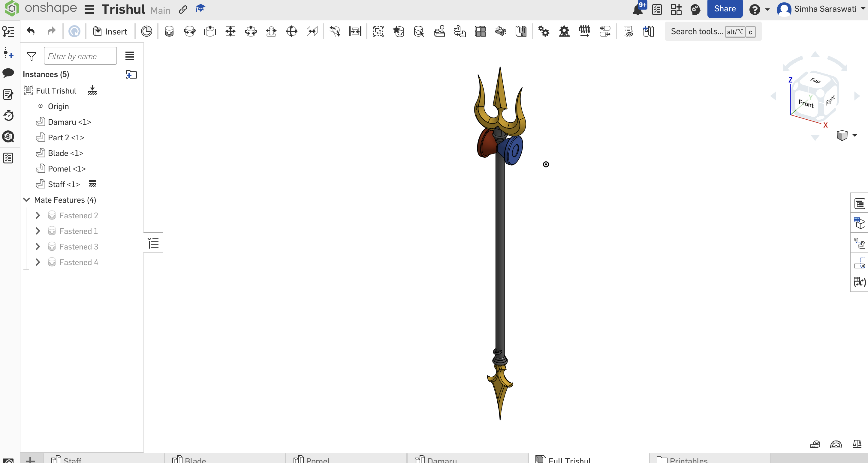Click the Filter by name field
This screenshot has width=868, height=463.
pos(80,56)
